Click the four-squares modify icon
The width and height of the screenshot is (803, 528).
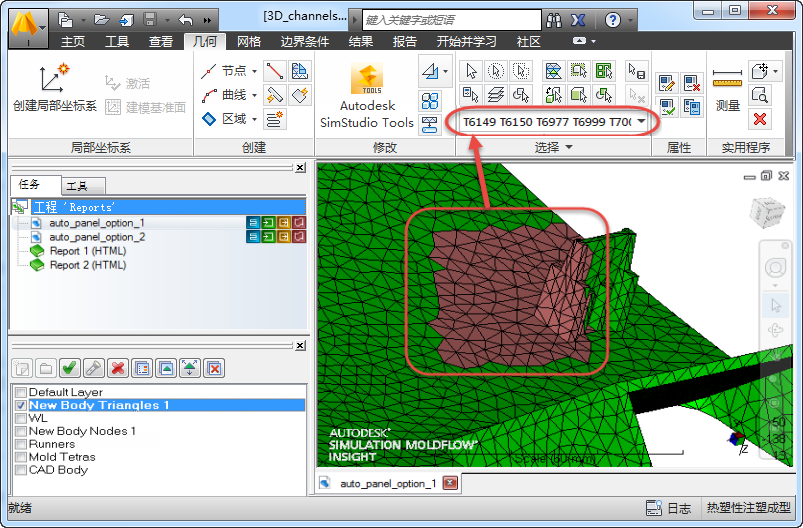coord(430,100)
